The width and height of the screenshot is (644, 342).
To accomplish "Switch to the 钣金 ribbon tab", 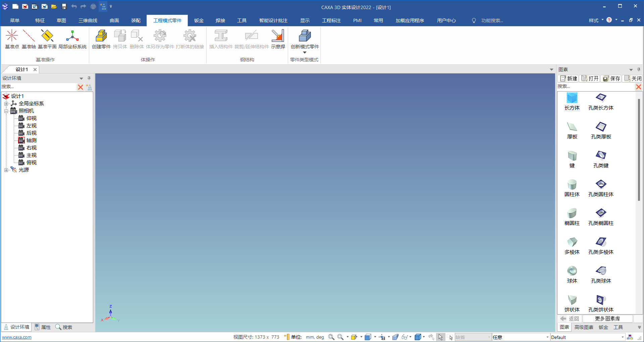I will 199,20.
